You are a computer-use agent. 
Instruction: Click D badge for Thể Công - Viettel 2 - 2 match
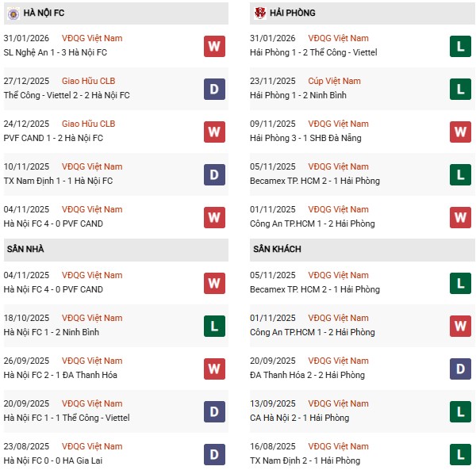213,89
